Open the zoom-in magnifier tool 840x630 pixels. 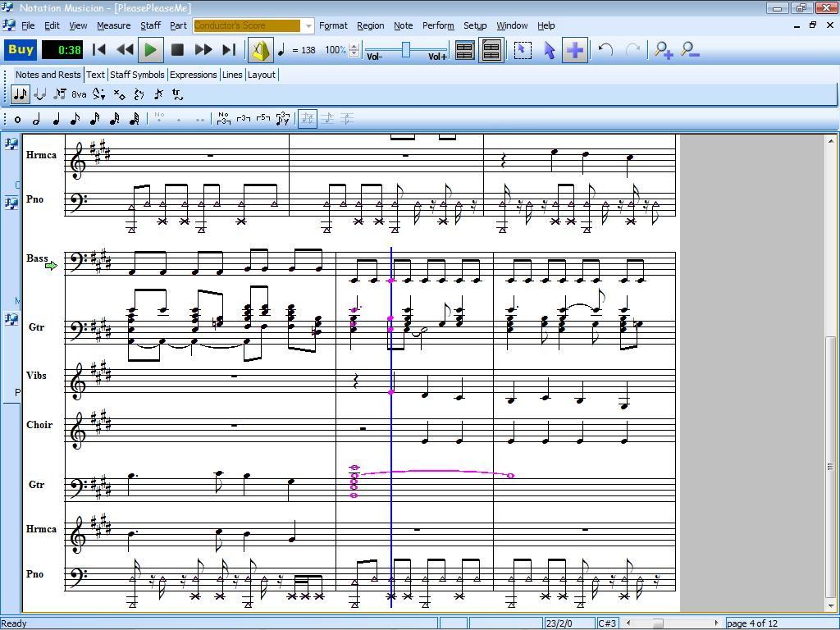663,50
